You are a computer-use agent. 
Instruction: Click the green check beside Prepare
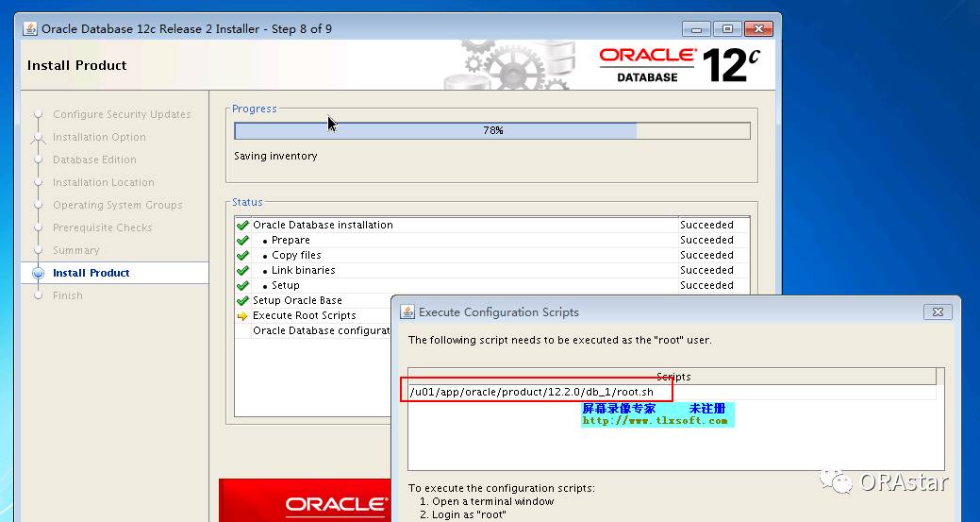(242, 240)
